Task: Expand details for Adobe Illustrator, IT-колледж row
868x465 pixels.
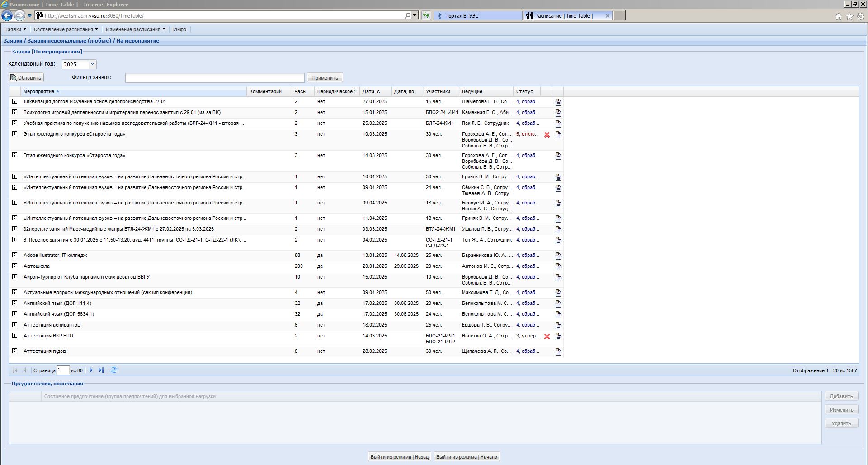Action: coord(14,255)
